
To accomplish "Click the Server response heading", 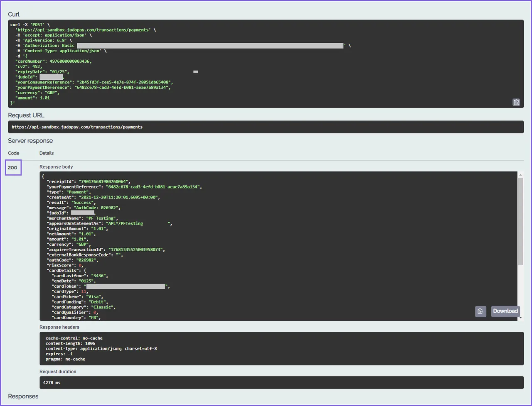I will tap(30, 141).
